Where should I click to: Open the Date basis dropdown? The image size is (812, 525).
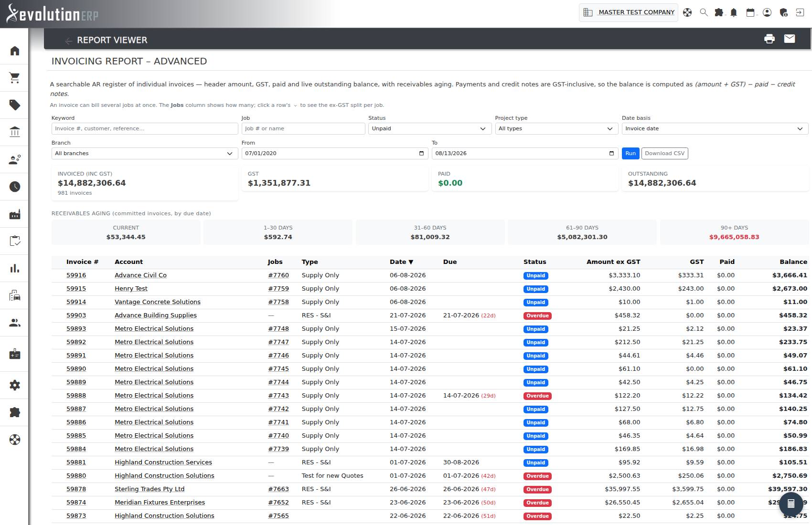click(715, 128)
